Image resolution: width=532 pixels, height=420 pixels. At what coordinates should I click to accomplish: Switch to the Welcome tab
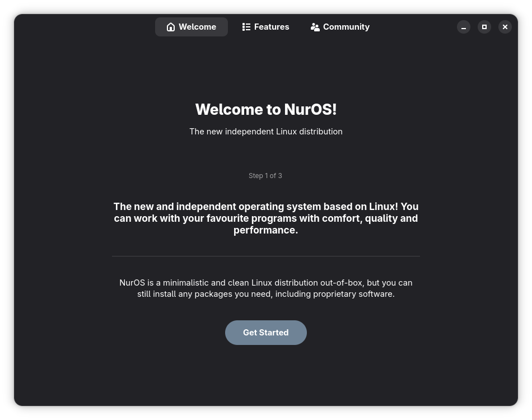coord(192,27)
